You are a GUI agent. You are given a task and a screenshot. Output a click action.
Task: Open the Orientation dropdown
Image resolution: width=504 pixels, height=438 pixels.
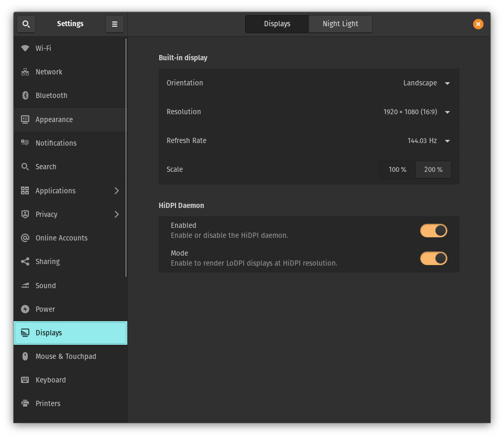tap(447, 83)
